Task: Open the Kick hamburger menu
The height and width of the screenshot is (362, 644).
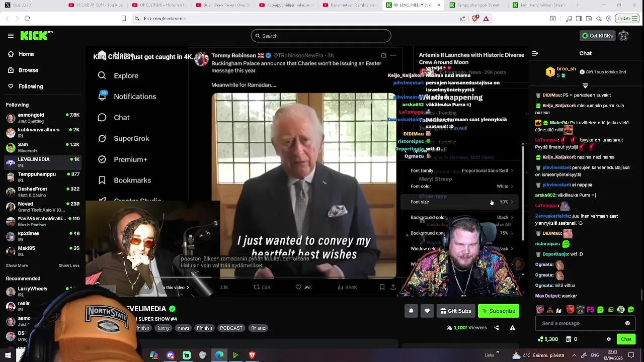Action: click(11, 36)
